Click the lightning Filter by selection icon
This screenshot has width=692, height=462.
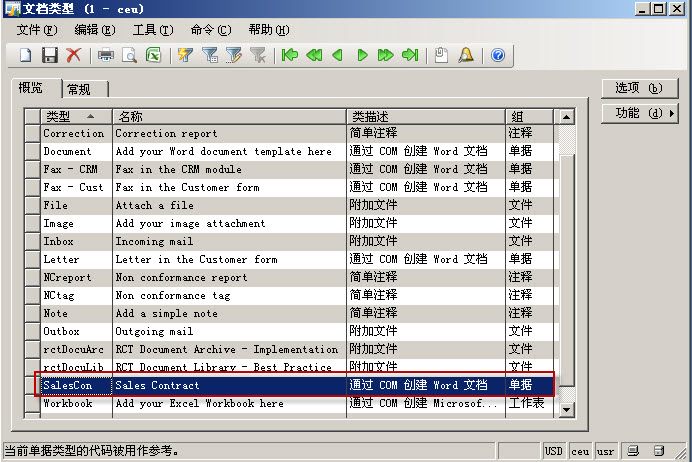185,55
